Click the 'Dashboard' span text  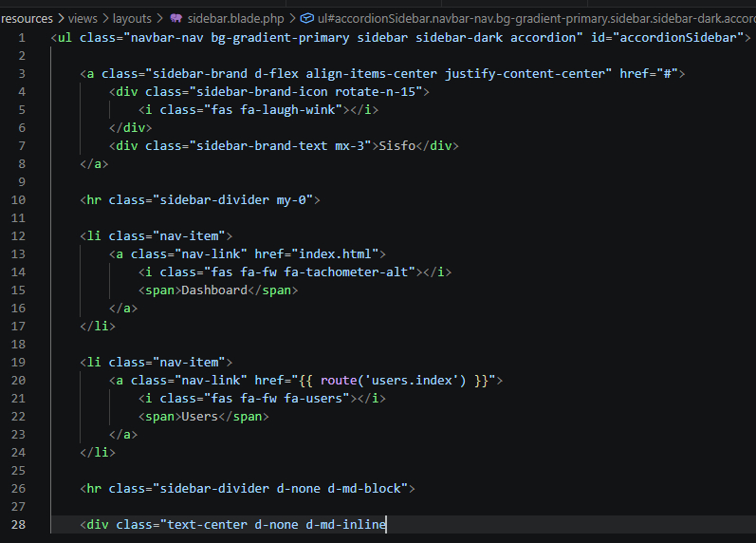pyautogui.click(x=214, y=290)
